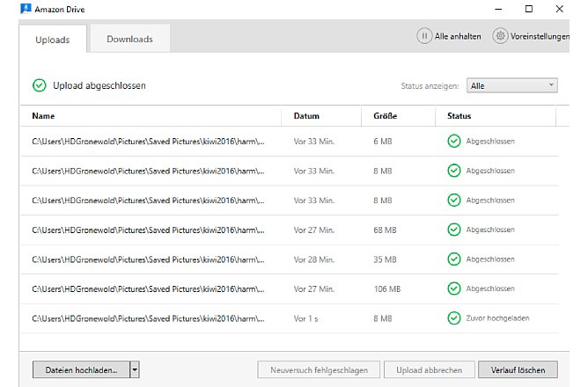Select the file path in the 6 MB row
The image size is (588, 387).
click(x=148, y=142)
